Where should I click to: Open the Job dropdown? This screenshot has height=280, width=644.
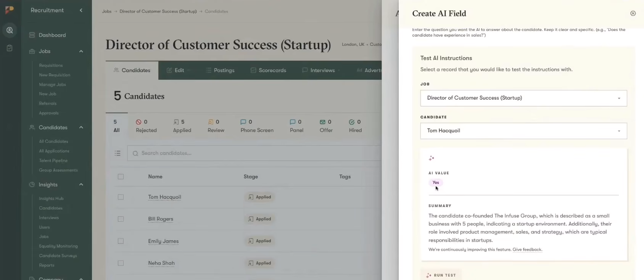click(x=523, y=98)
